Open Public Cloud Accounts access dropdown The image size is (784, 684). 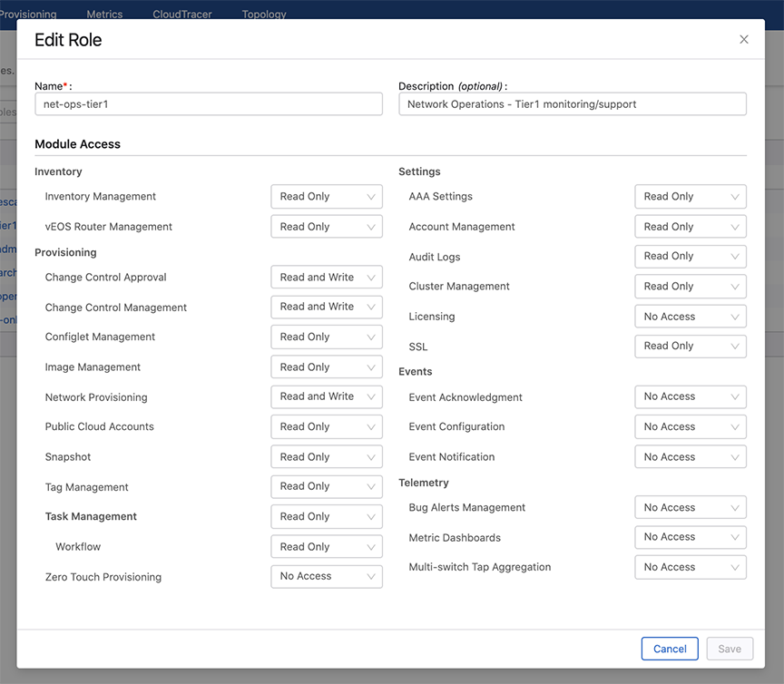(327, 426)
